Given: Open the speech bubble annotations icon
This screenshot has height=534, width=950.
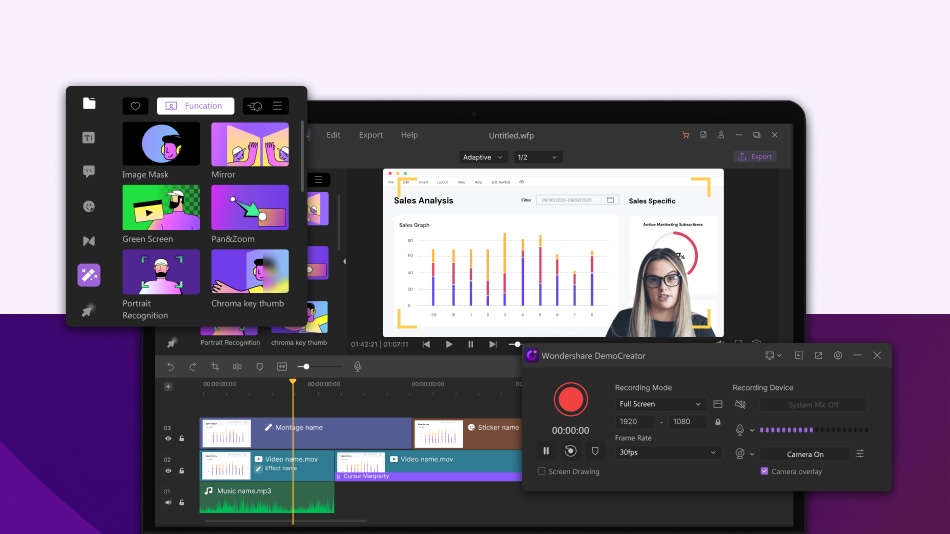Looking at the screenshot, I should (x=88, y=172).
